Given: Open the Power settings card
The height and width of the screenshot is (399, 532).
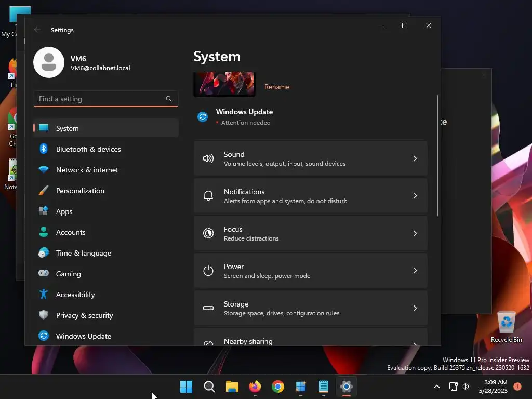Looking at the screenshot, I should pyautogui.click(x=311, y=270).
